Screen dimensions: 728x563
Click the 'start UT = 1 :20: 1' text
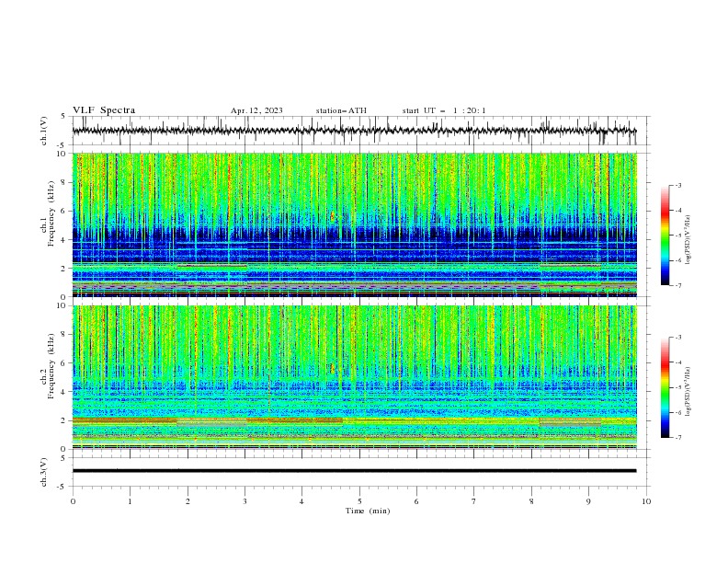[x=444, y=110]
